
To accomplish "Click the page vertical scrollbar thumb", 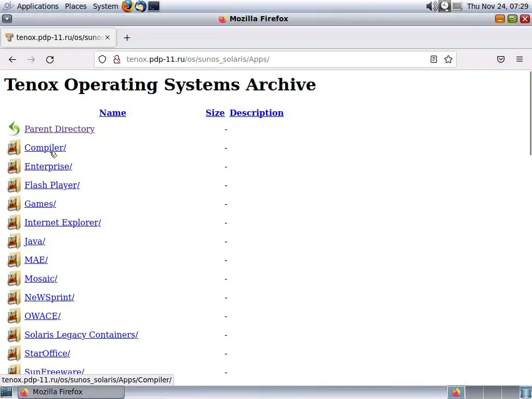I will click(x=530, y=114).
